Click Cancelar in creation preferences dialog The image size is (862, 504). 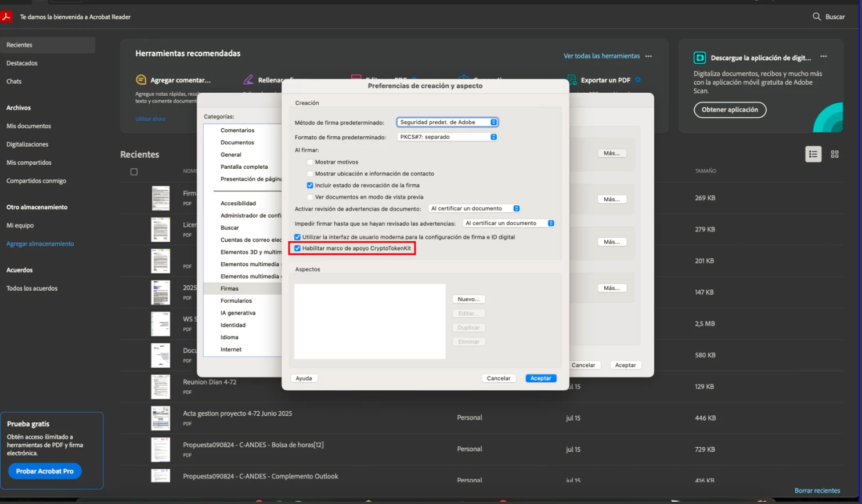[x=499, y=378]
